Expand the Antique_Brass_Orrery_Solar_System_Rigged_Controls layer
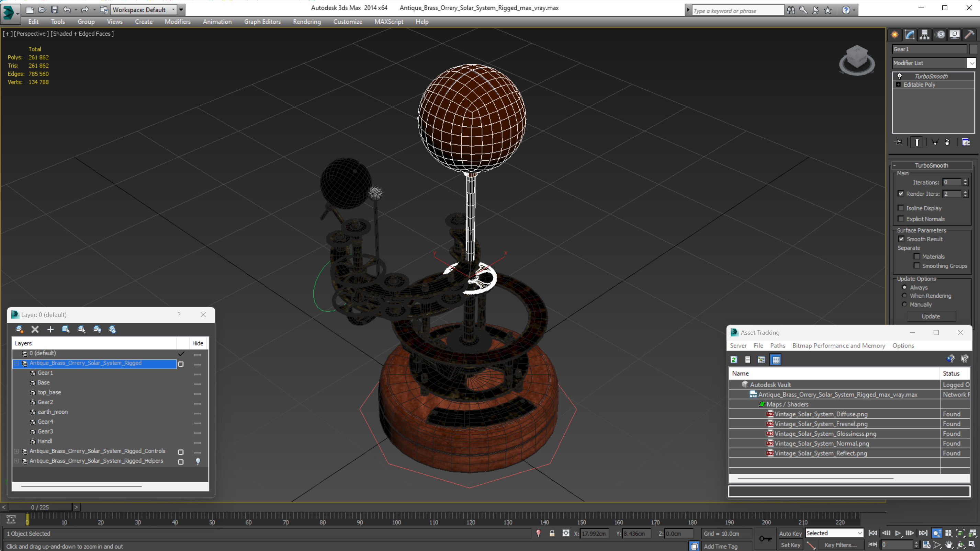 point(16,451)
